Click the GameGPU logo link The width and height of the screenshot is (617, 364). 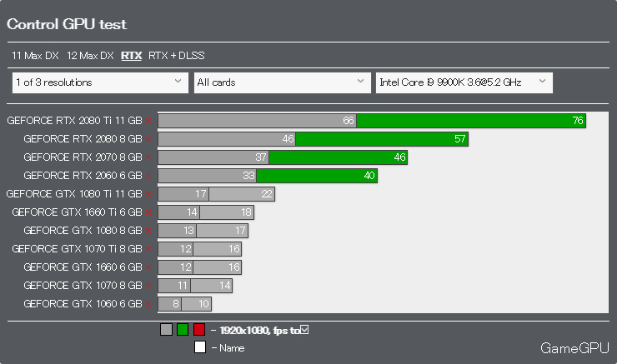(x=574, y=348)
